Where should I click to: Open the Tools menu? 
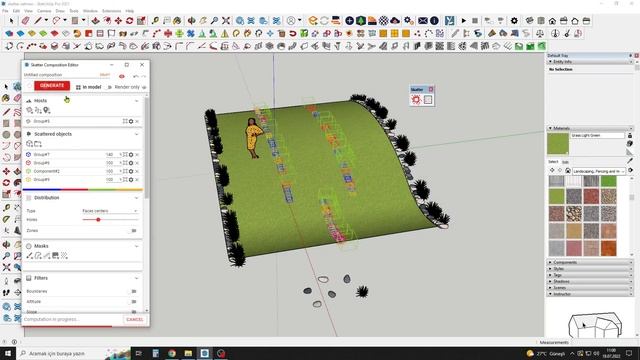coord(74,11)
